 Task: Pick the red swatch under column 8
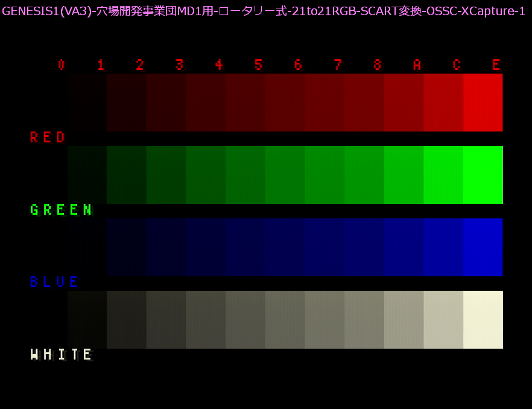(364, 103)
